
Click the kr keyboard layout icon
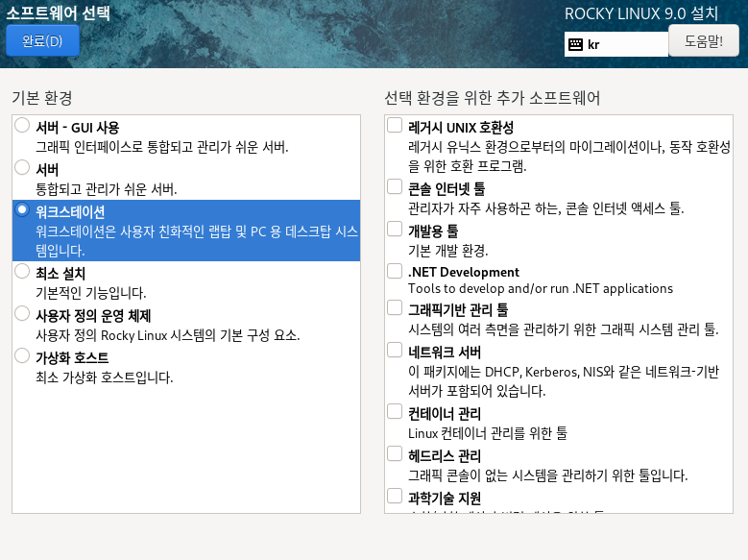pos(576,44)
